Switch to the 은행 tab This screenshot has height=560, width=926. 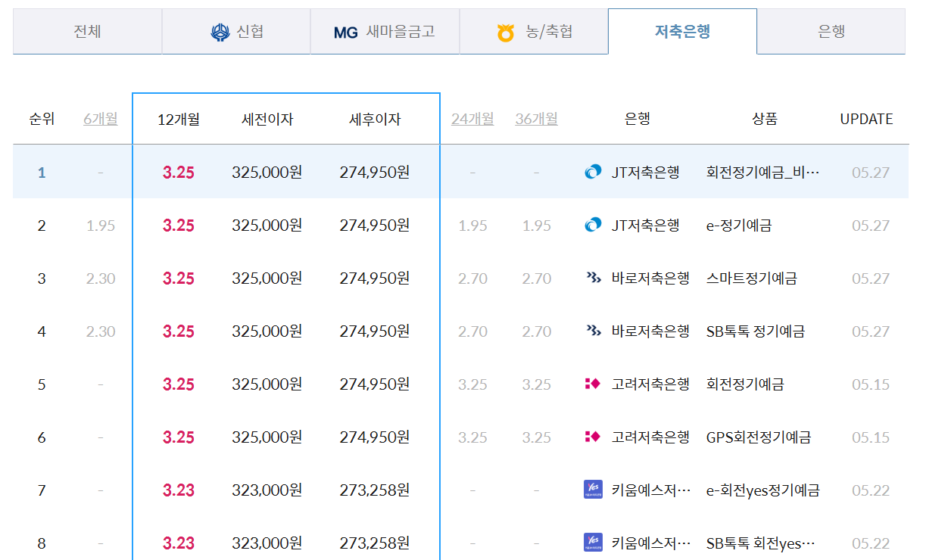tap(831, 32)
